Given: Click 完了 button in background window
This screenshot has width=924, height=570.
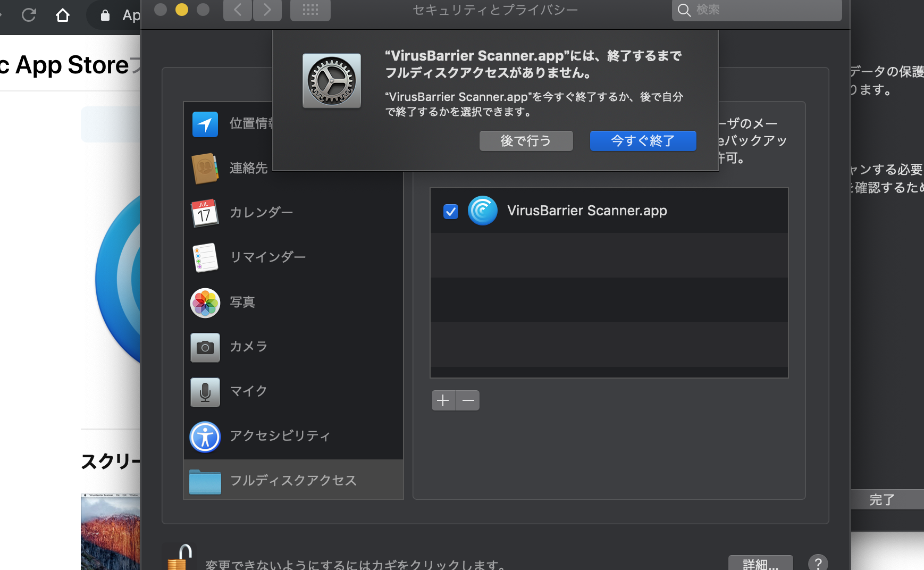Looking at the screenshot, I should (x=887, y=500).
